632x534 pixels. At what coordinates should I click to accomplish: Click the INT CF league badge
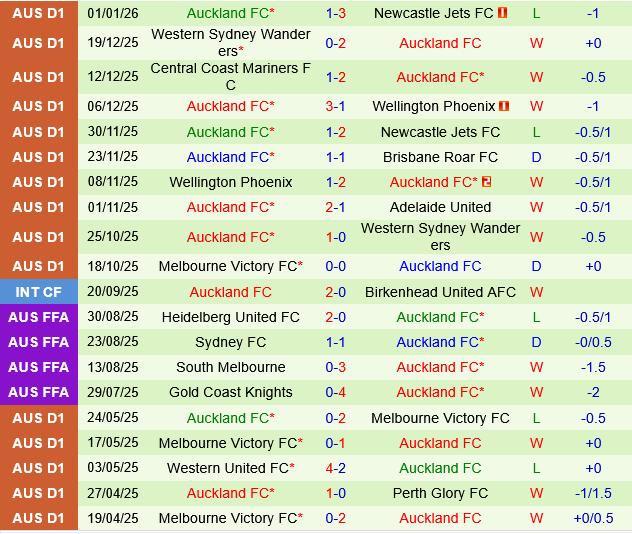(x=39, y=291)
